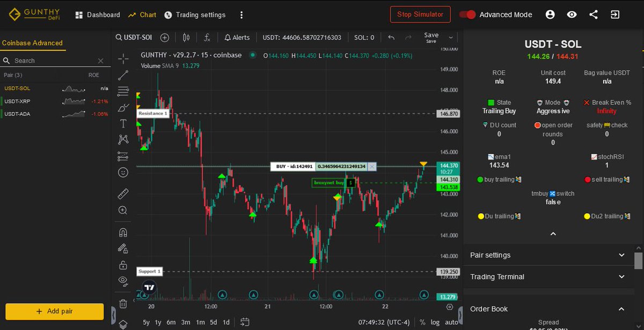Open the Fibonacci retracement tools
This screenshot has width=644, height=330.
(123, 91)
